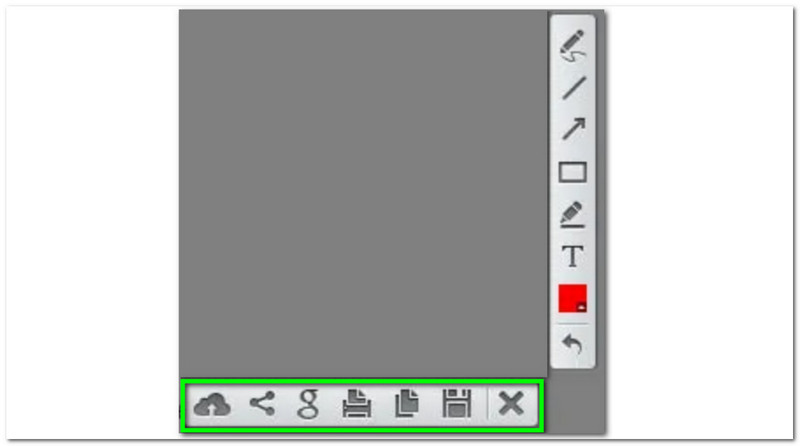Select the Text tool with T icon
This screenshot has height=446, width=800.
pyautogui.click(x=572, y=256)
